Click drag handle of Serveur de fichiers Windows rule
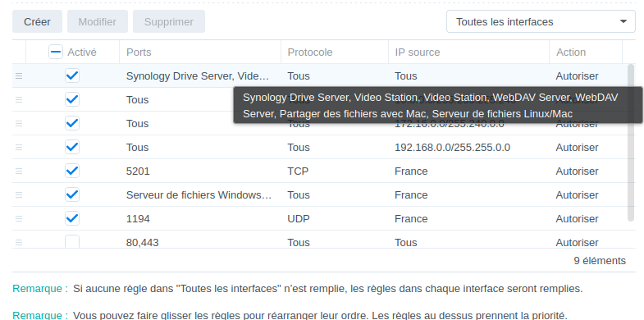The image size is (644, 320). pos(19,195)
